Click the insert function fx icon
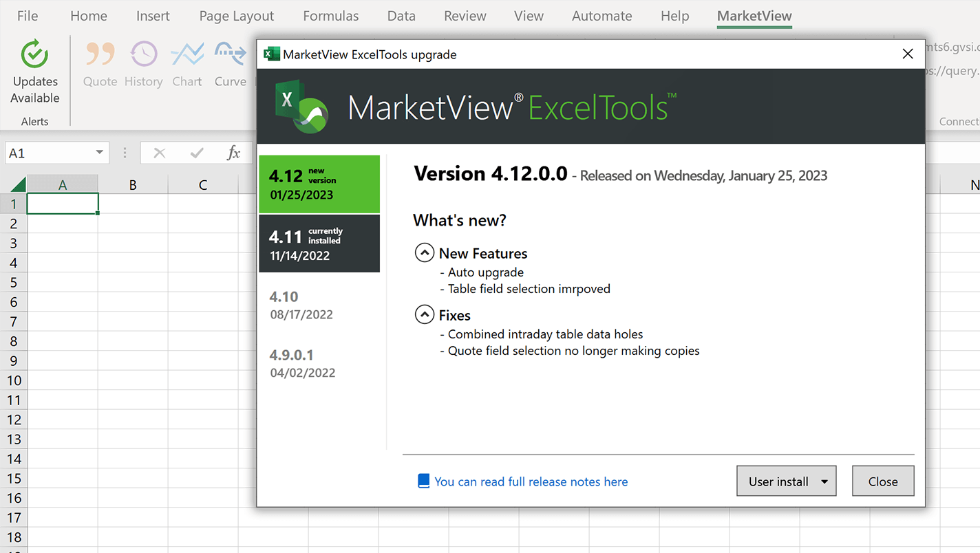 point(233,153)
